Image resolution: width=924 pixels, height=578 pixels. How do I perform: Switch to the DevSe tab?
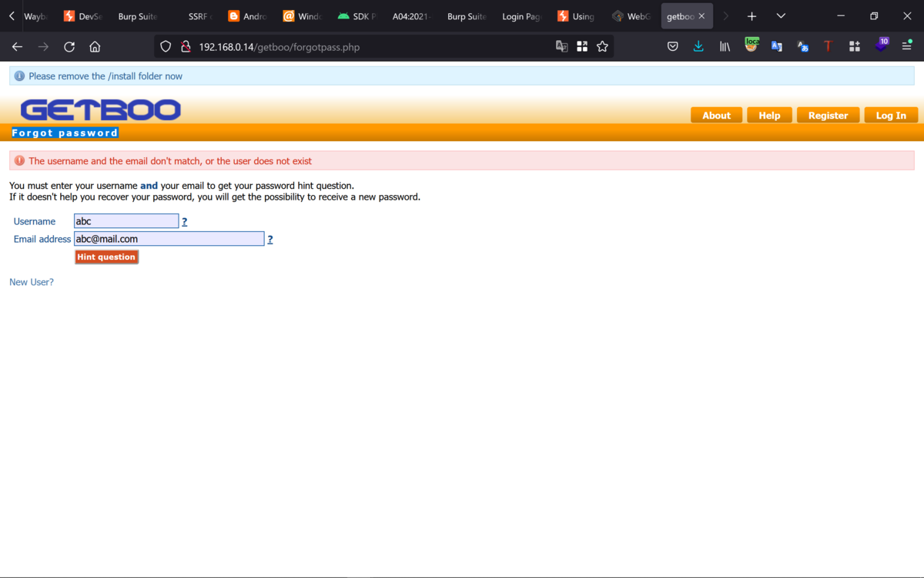82,16
